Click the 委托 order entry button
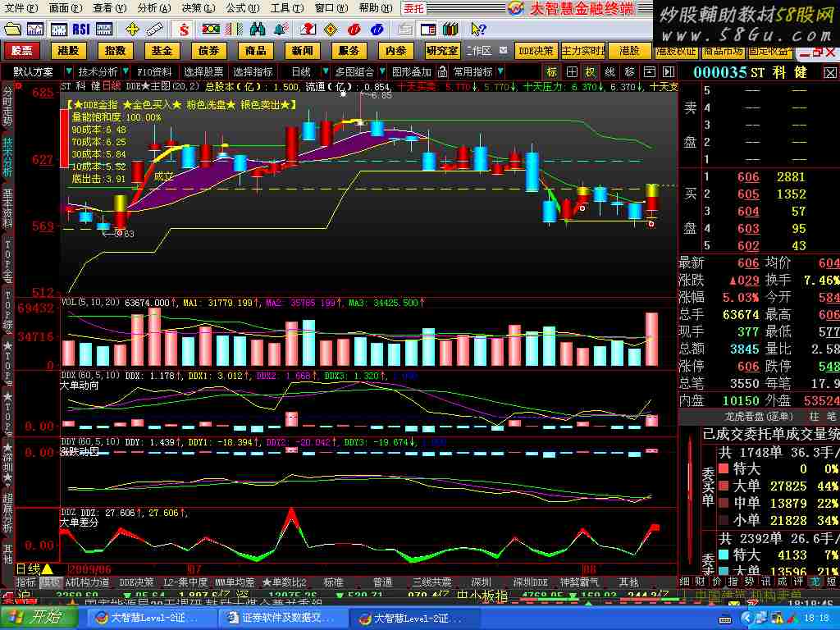 coord(413,8)
